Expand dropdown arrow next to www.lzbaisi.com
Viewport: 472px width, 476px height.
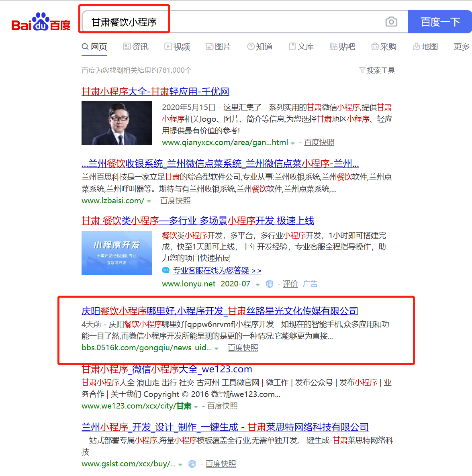(149, 201)
